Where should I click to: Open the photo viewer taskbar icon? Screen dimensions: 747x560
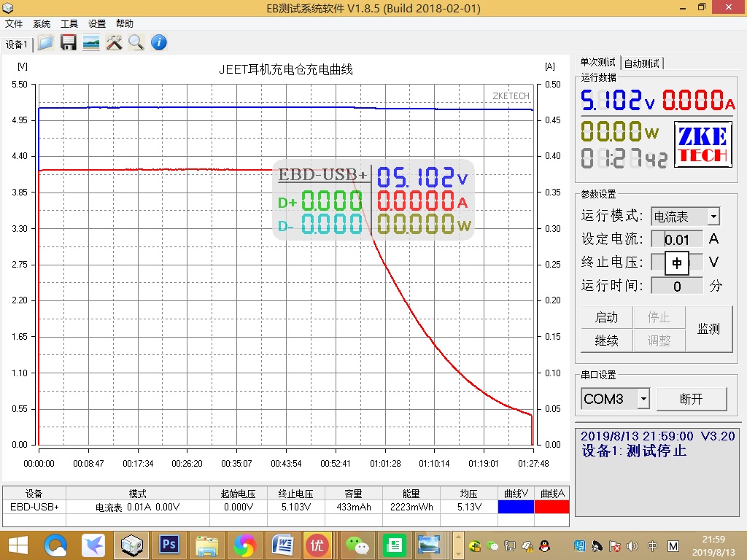[x=428, y=545]
